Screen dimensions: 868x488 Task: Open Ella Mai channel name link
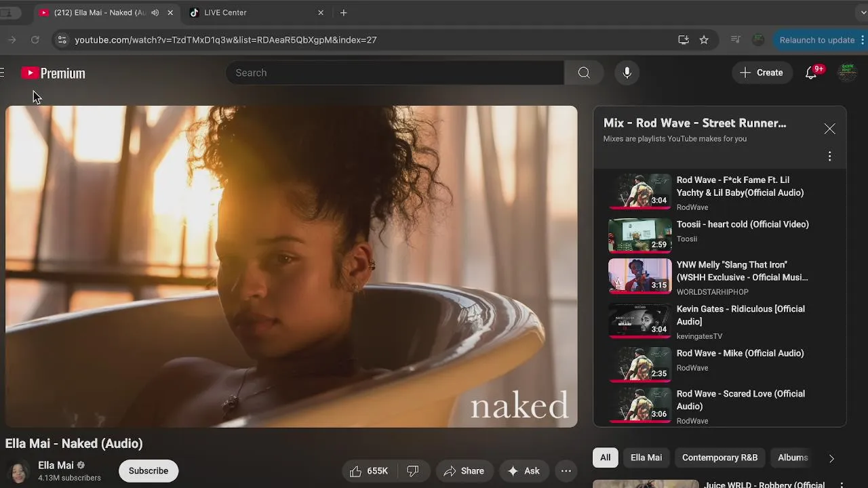coord(56,465)
